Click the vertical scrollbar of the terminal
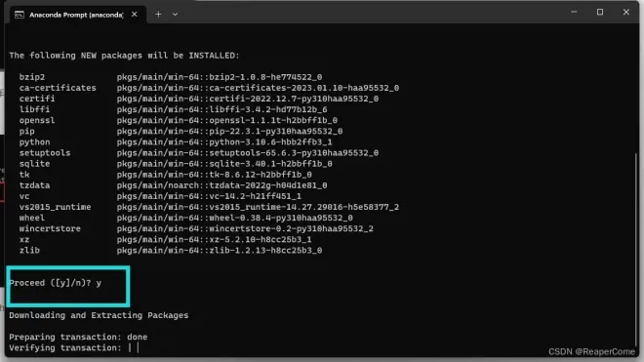Image resolution: width=644 pixels, height=362 pixels. coord(636,250)
